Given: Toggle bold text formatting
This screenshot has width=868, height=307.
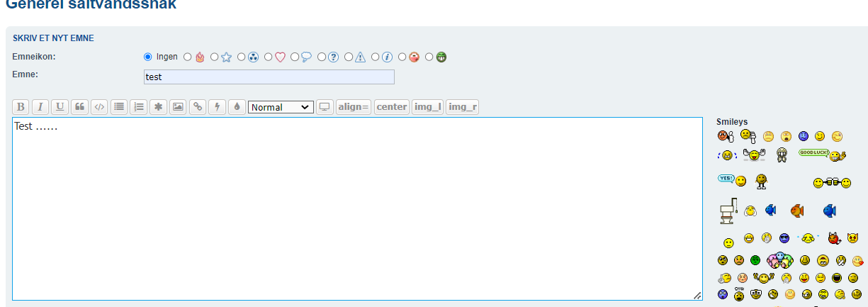Looking at the screenshot, I should [x=21, y=107].
